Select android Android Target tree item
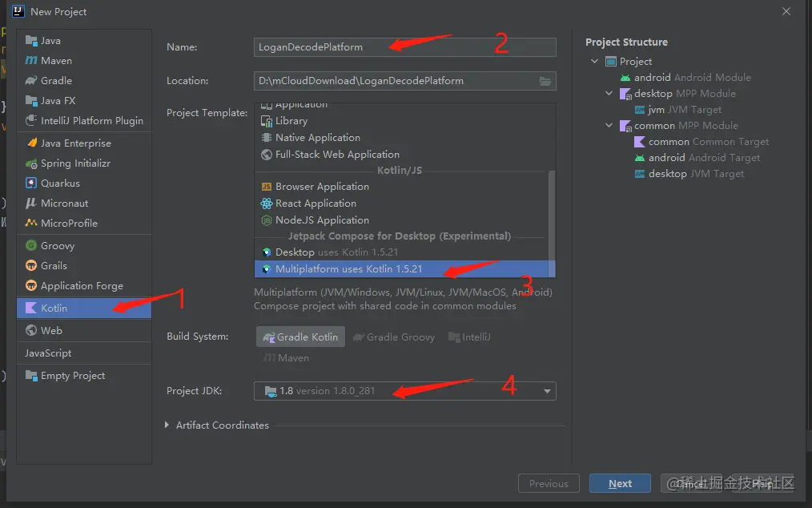 pyautogui.click(x=697, y=158)
